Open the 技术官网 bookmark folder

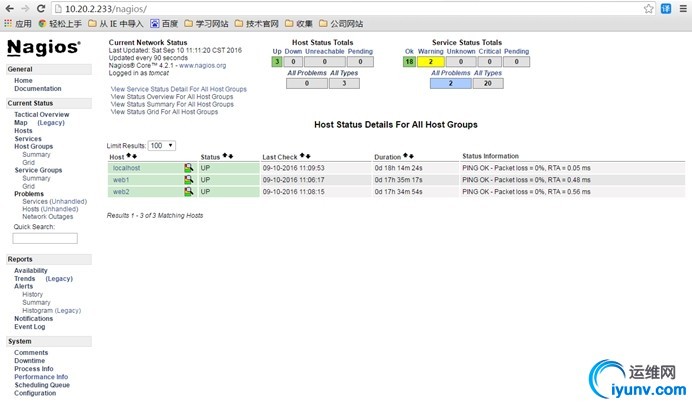pyautogui.click(x=256, y=24)
